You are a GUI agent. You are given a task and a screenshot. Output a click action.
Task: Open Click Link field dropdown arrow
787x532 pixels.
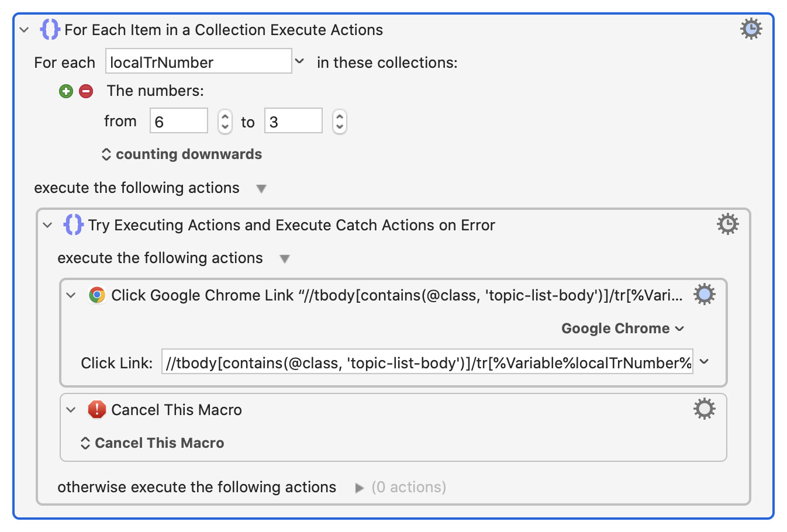[x=705, y=362]
